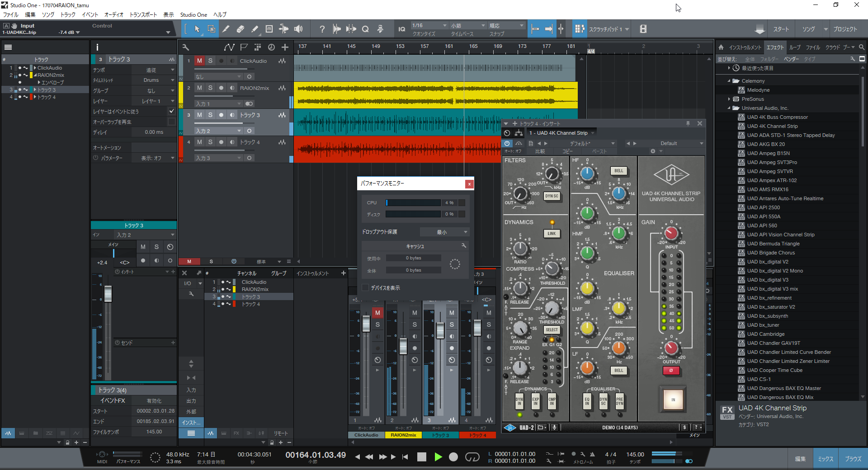This screenshot has width=868, height=470.
Task: Solo the RAIONmix track
Action: (210, 88)
